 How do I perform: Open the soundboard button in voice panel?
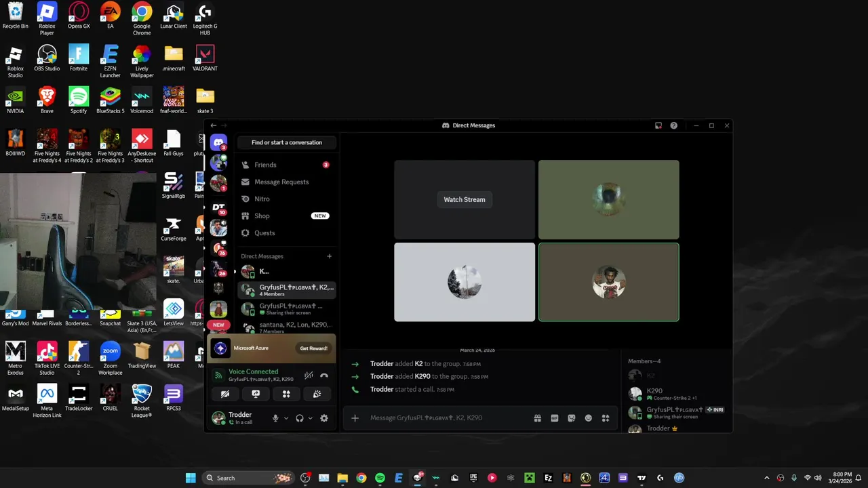pyautogui.click(x=317, y=394)
